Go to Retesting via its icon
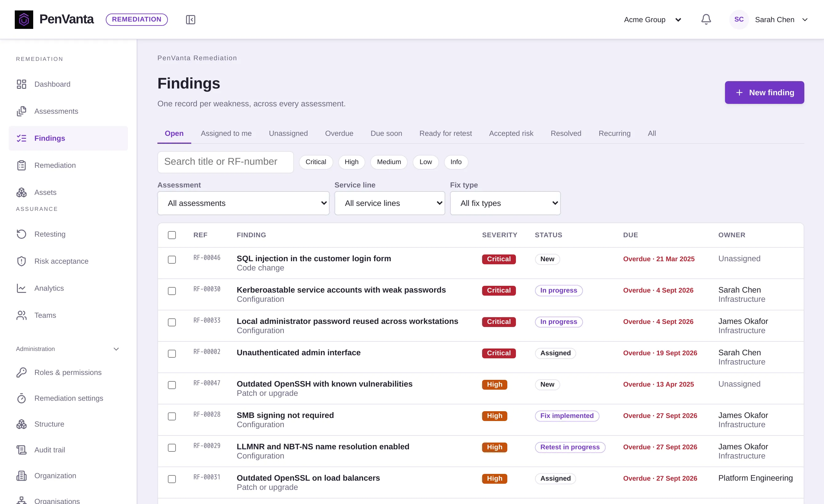 (x=22, y=234)
